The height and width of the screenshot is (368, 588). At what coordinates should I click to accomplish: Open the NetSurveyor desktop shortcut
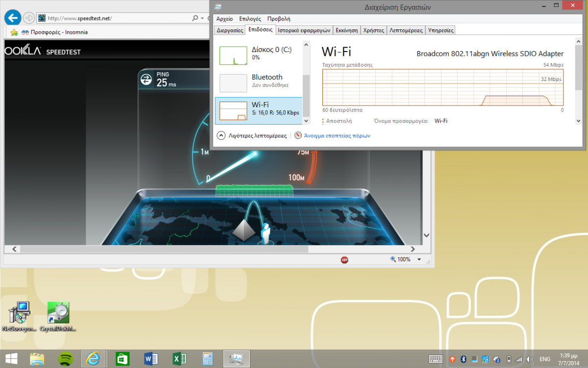[x=20, y=316]
